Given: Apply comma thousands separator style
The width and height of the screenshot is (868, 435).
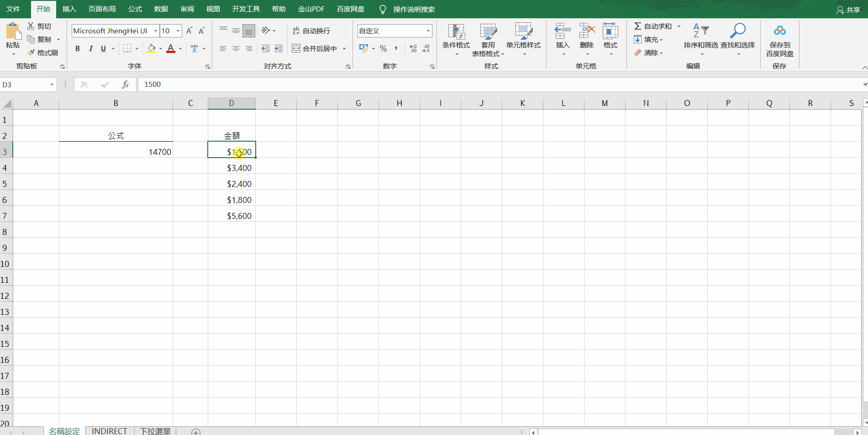Looking at the screenshot, I should (396, 48).
